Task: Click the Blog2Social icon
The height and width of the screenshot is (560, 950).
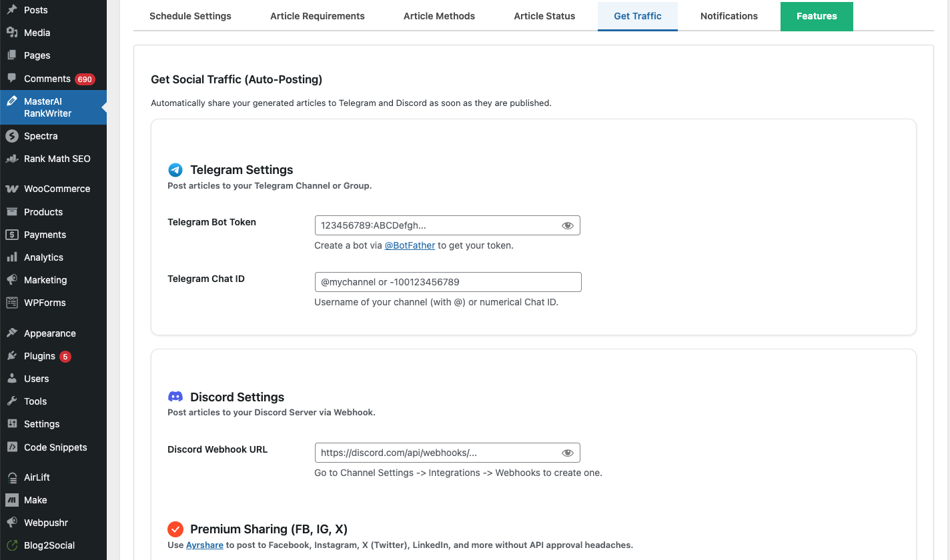Action: pos(12,545)
